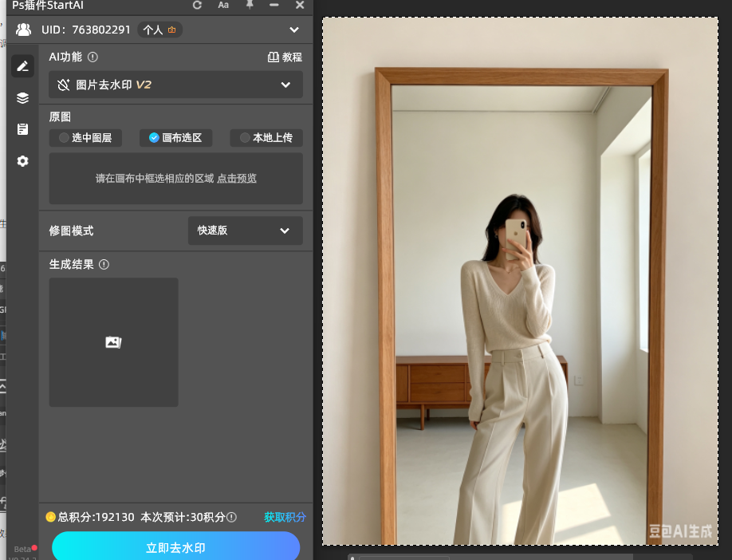This screenshot has height=560, width=732.
Task: Click the refresh icon in plugin title bar
Action: tap(197, 5)
